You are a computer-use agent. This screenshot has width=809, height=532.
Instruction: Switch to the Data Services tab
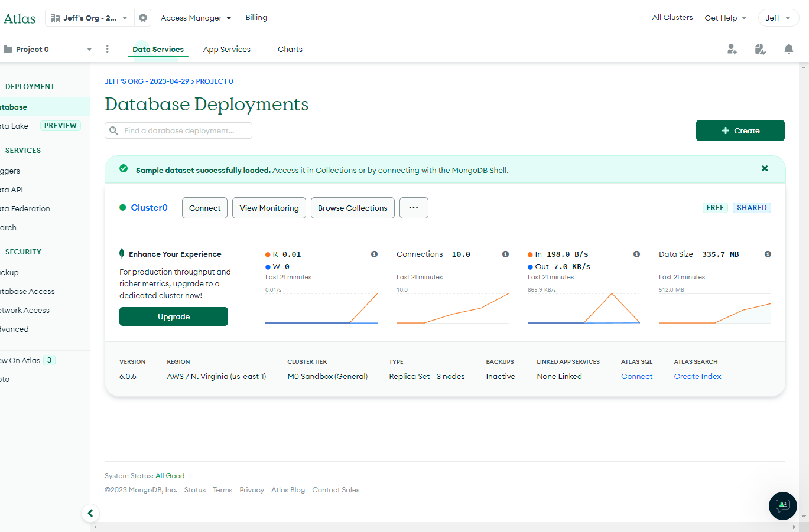158,49
